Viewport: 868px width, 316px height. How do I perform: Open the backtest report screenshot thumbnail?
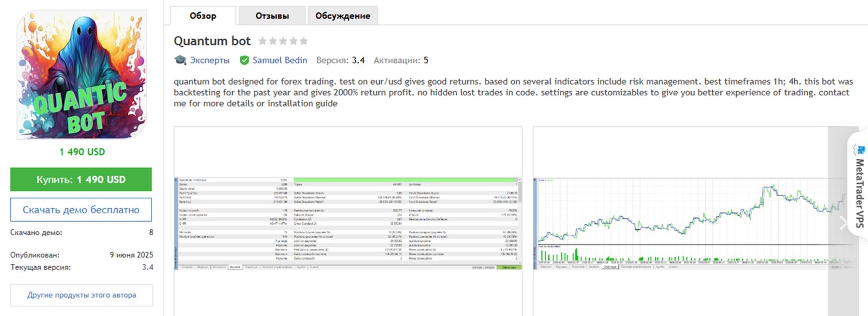[x=348, y=223]
